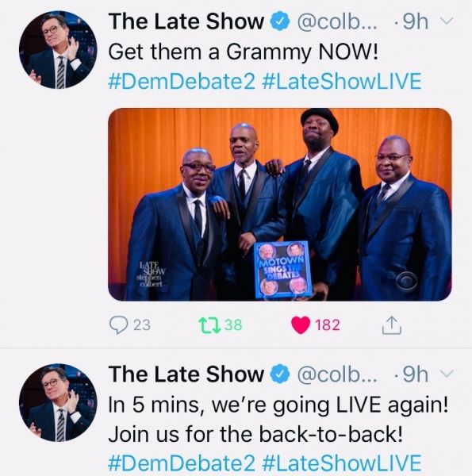Tap the @colb... handle on first tweet
Image resolution: width=472 pixels, height=476 pixels.
(x=337, y=22)
